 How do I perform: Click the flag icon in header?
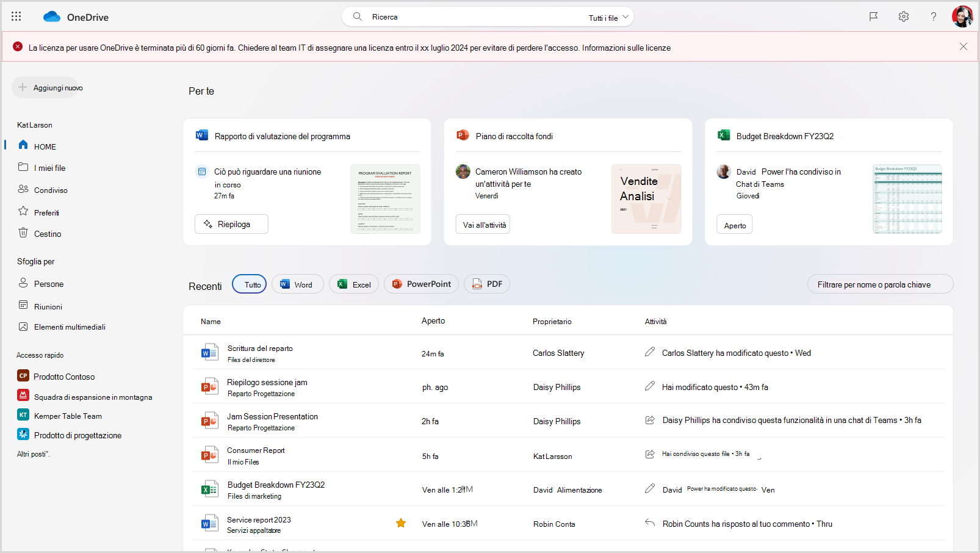tap(873, 16)
